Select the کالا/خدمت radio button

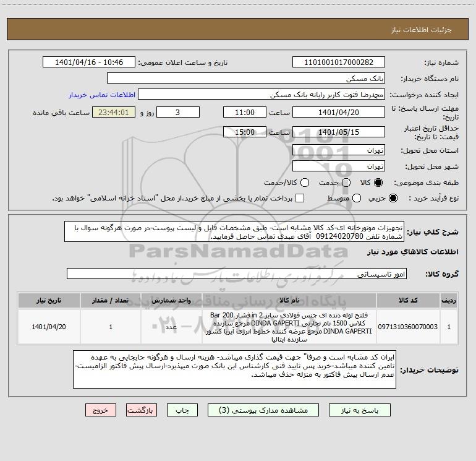[305, 183]
